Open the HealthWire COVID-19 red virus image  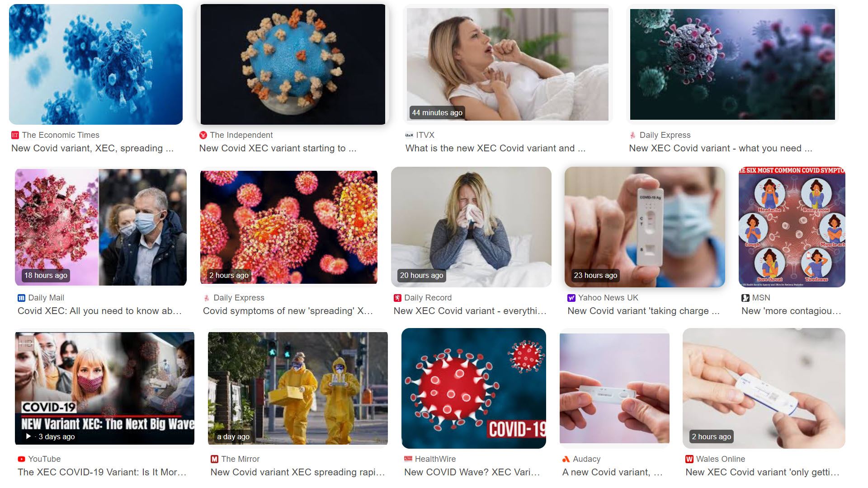point(474,388)
